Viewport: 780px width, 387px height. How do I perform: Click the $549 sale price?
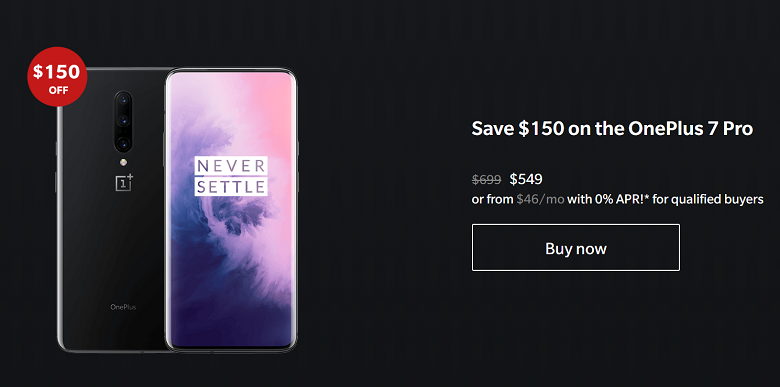pyautogui.click(x=526, y=179)
